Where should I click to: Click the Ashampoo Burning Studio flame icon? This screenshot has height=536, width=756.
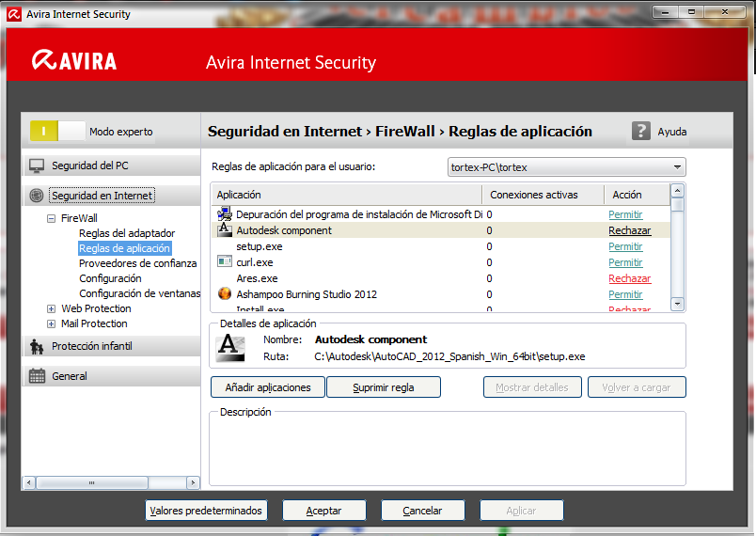[224, 293]
